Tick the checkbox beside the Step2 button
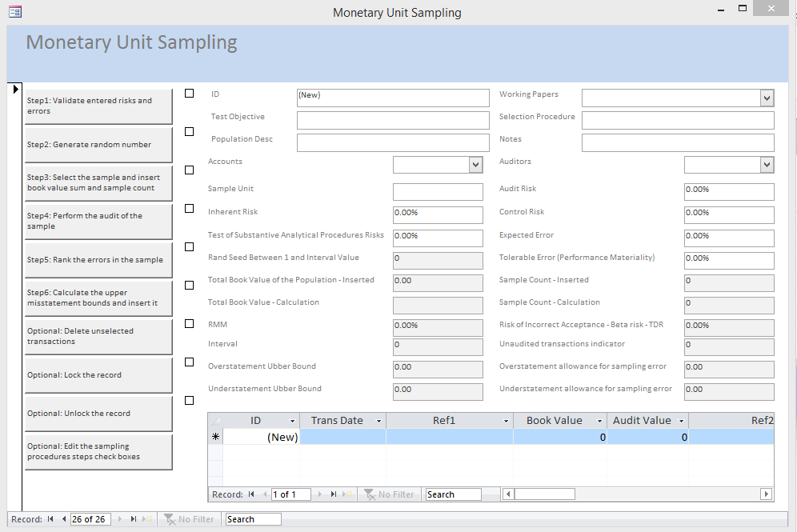This screenshot has width=797, height=532. [x=189, y=132]
